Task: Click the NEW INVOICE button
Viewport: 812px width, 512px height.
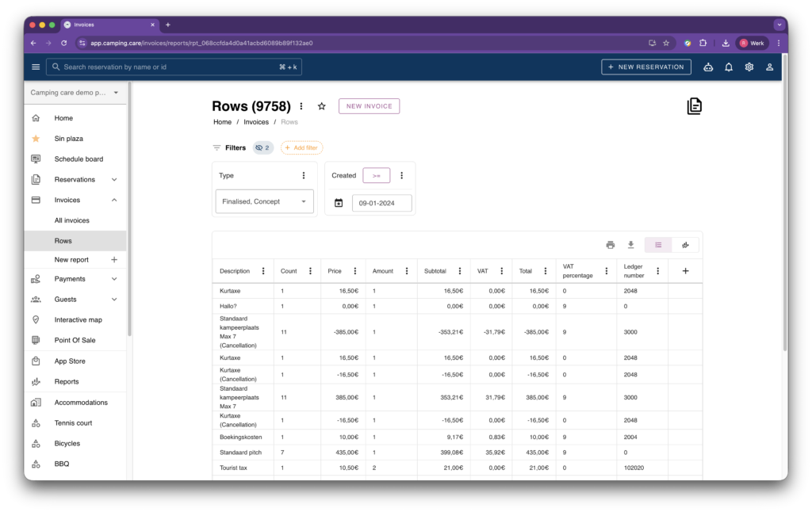Action: (x=369, y=106)
